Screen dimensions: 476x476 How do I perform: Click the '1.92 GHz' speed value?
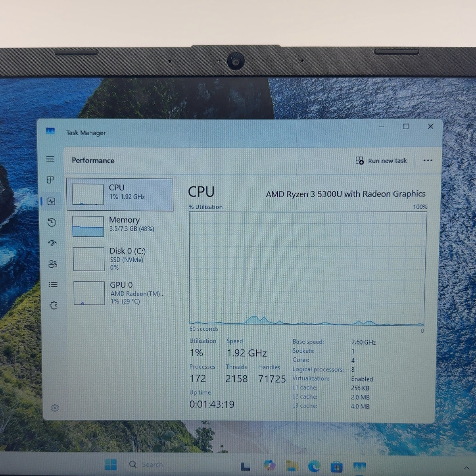[x=247, y=353]
